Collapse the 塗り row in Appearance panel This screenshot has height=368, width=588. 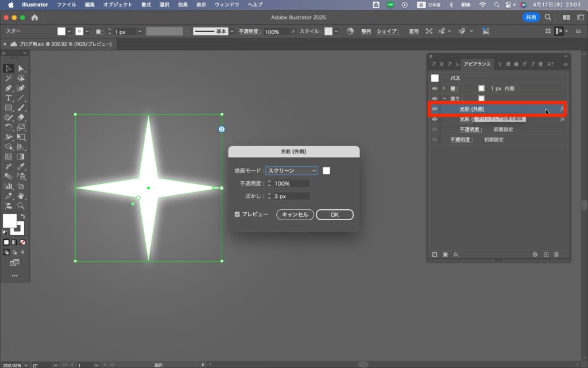(444, 98)
